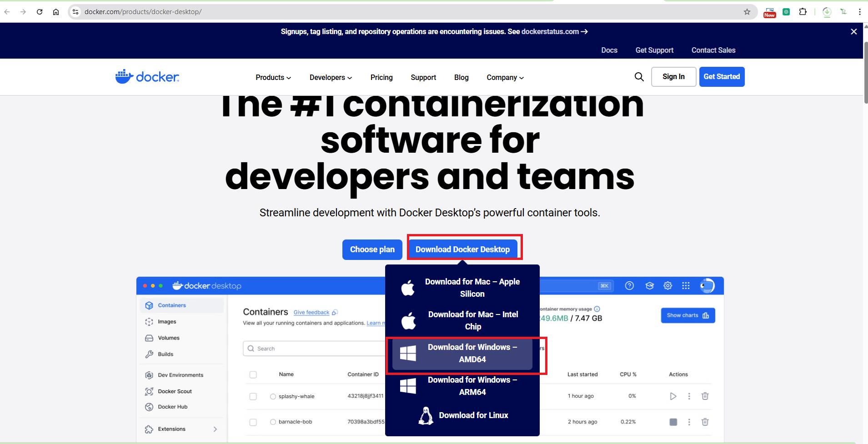Viewport: 868px width, 444px height.
Task: Check the box for splashy-whale row
Action: click(x=253, y=397)
